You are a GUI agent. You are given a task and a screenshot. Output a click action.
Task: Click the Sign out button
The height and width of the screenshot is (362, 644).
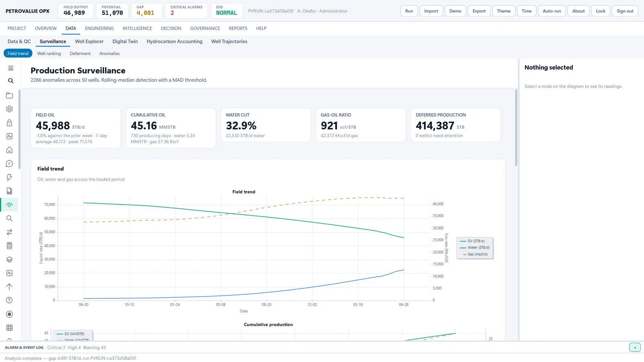[625, 11]
